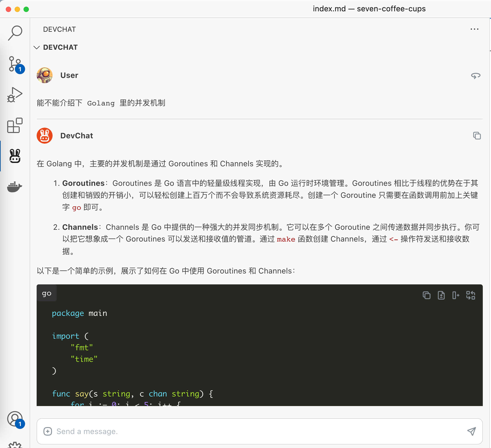This screenshot has width=491, height=448.
Task: Copy DevChat's entire response
Action: click(x=477, y=136)
